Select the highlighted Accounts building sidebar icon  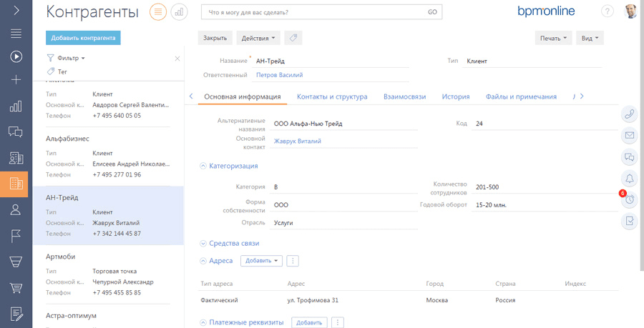[x=16, y=184]
